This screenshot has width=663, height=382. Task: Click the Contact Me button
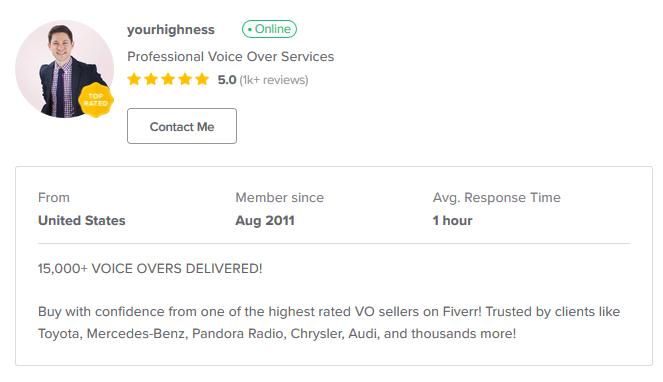[x=182, y=126]
